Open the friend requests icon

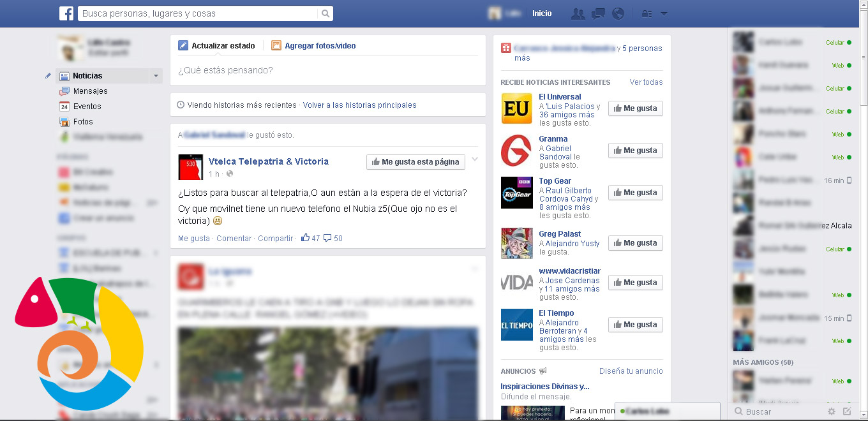tap(578, 13)
